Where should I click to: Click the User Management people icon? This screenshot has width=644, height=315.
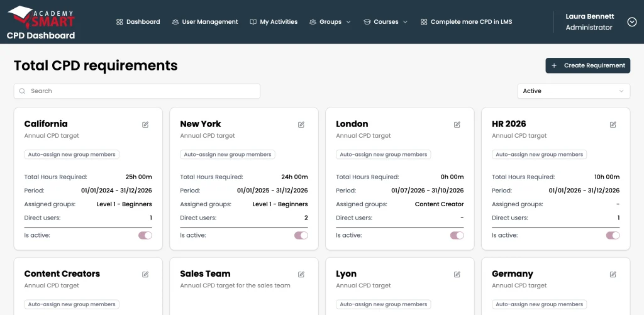click(175, 22)
